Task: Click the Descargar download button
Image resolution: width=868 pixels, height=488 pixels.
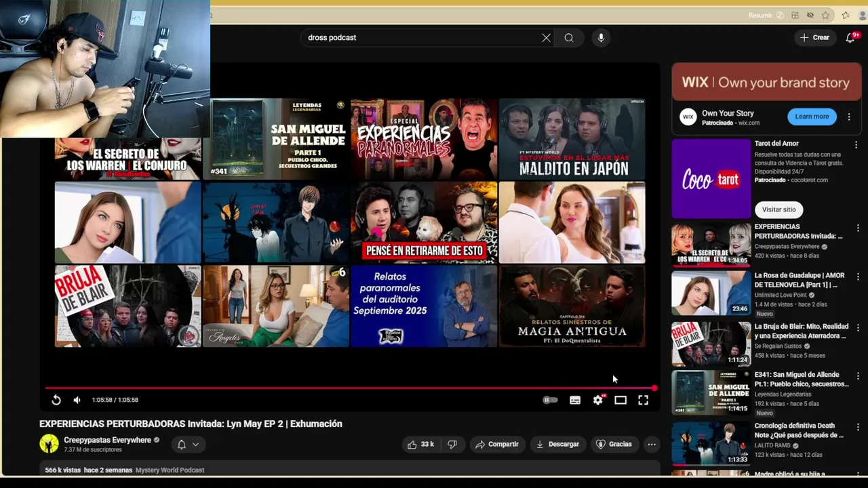Action: pyautogui.click(x=557, y=445)
